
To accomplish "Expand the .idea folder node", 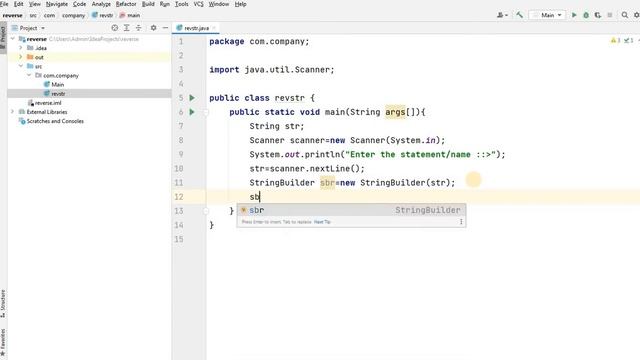I will tap(20, 48).
